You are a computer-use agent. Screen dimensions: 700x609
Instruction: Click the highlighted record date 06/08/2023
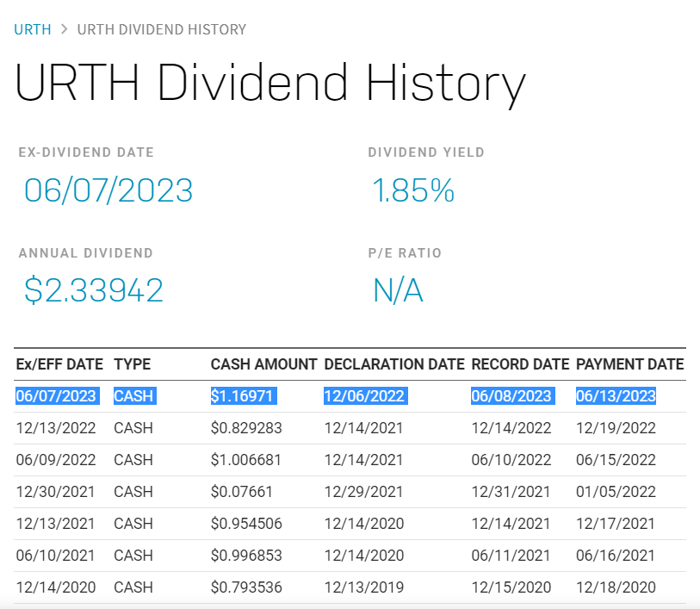pos(513,396)
